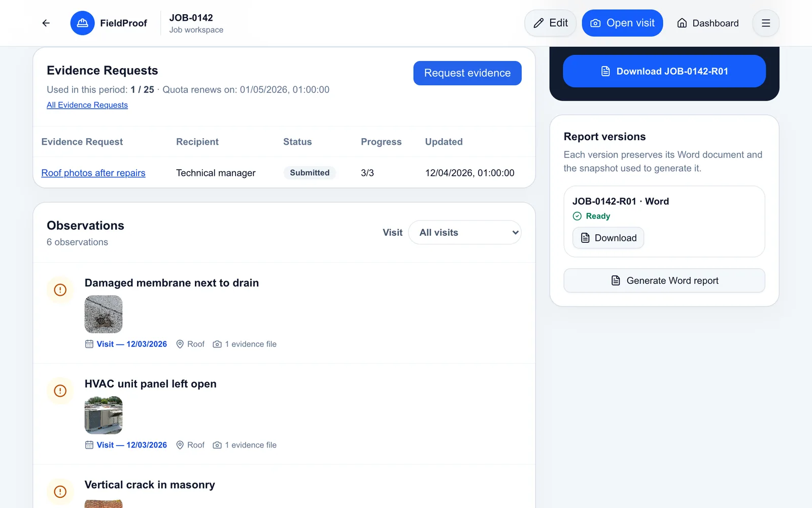Open the All Evidence Requests link
The image size is (812, 508).
pyautogui.click(x=87, y=105)
